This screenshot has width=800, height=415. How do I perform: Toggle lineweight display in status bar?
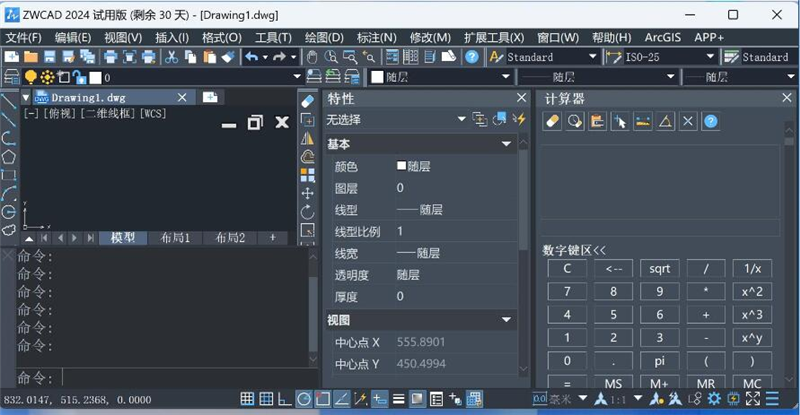tap(398, 399)
